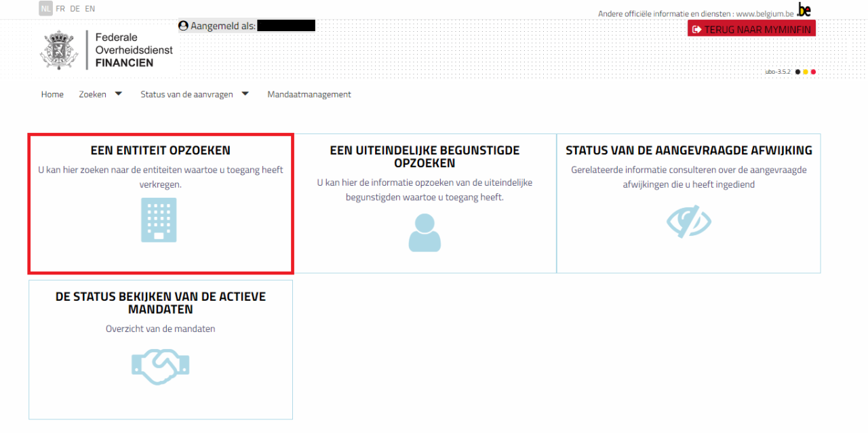This screenshot has width=868, height=433.
Task: Click the red status dot near version
Action: click(813, 72)
